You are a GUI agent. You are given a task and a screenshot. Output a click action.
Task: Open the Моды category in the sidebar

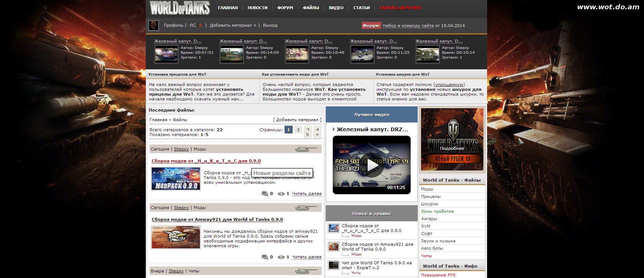tap(427, 189)
